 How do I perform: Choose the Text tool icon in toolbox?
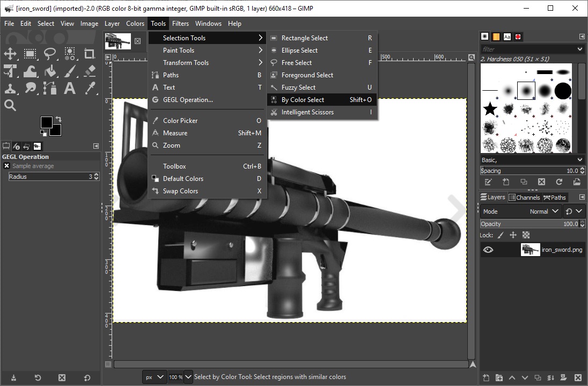[x=70, y=89]
